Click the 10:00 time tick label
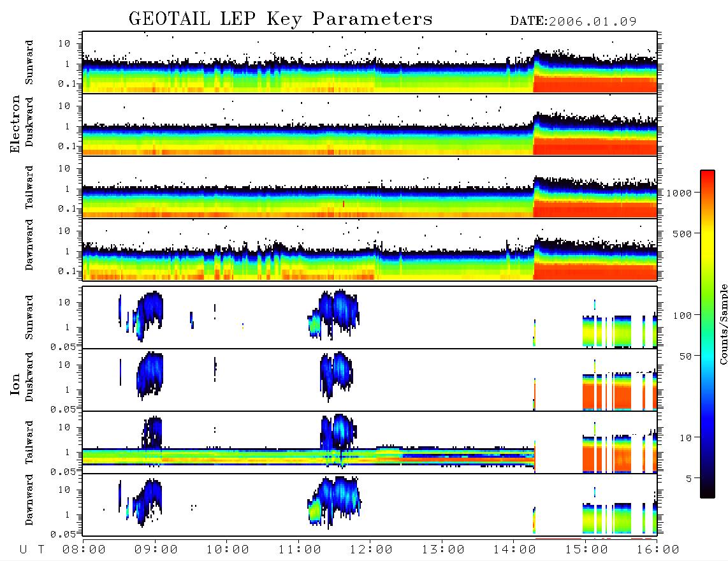This screenshot has height=561, width=728. pos(228,550)
